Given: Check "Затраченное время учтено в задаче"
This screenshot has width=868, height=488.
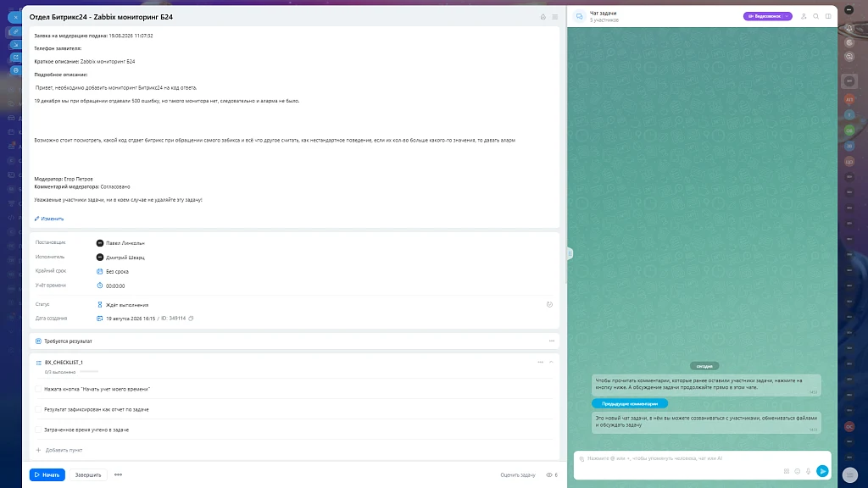Looking at the screenshot, I should tap(38, 430).
